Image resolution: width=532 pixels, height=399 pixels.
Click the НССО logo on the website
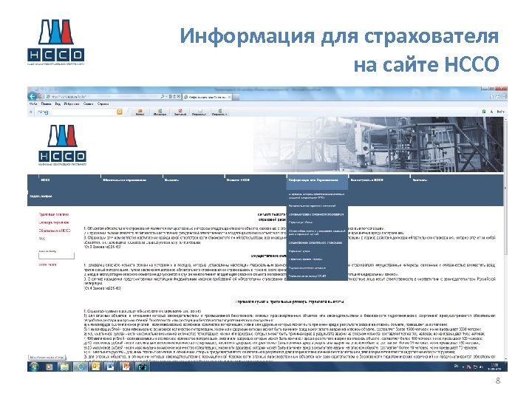click(x=62, y=145)
